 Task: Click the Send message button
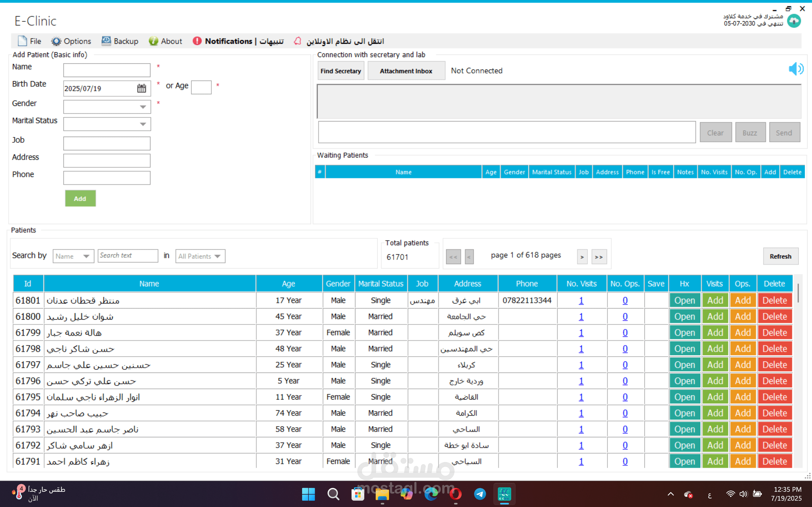point(784,133)
